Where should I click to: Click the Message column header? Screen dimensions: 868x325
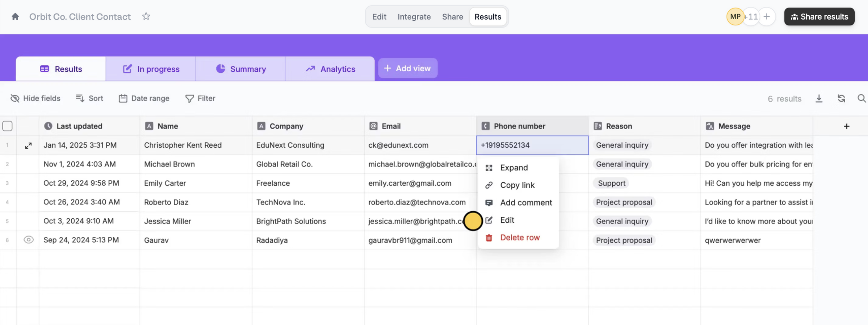coord(756,126)
